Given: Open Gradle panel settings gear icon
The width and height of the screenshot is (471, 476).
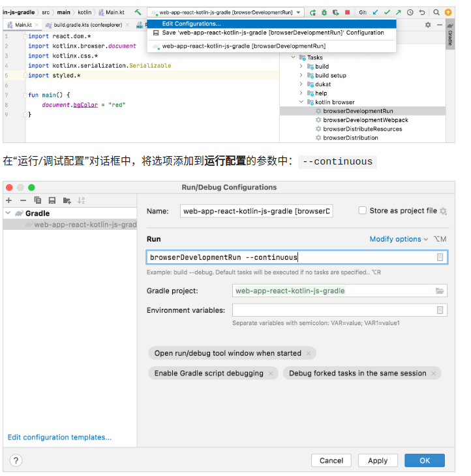Looking at the screenshot, I should coord(428,25).
